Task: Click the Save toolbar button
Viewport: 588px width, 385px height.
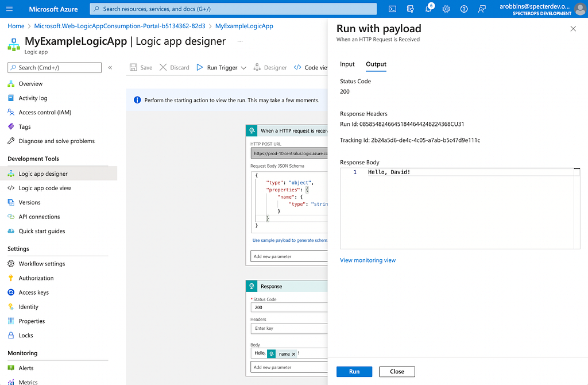Action: (141, 68)
